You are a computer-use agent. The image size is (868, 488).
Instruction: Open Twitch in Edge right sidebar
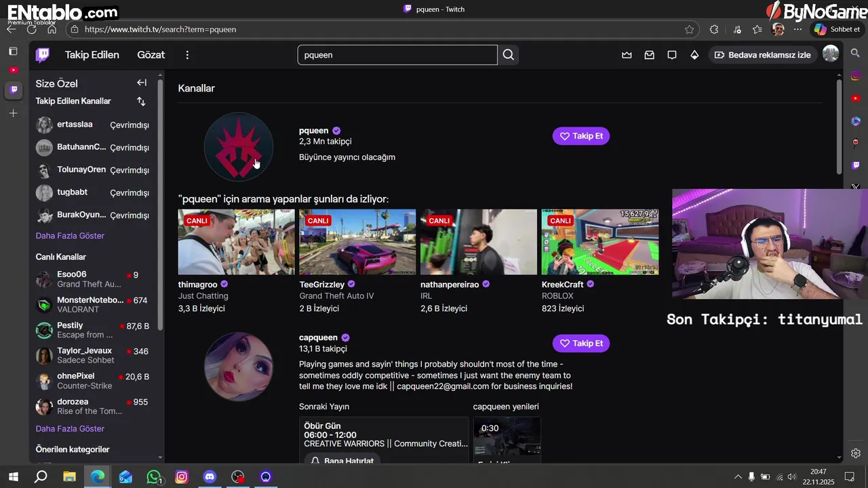[856, 165]
